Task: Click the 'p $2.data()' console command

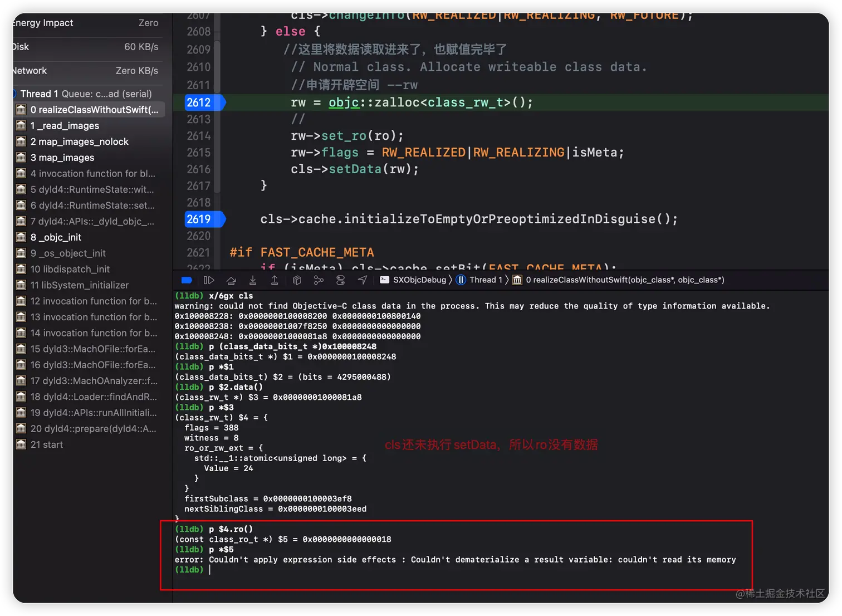Action: pos(236,387)
